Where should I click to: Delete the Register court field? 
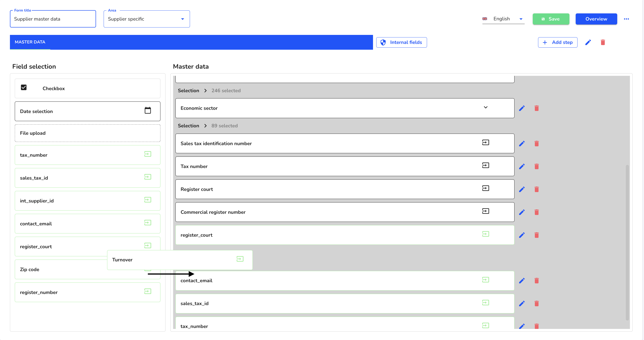pyautogui.click(x=536, y=189)
